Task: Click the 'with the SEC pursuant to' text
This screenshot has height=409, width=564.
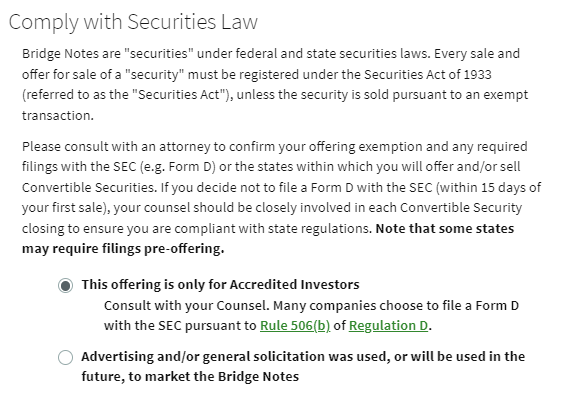Action: tap(180, 326)
